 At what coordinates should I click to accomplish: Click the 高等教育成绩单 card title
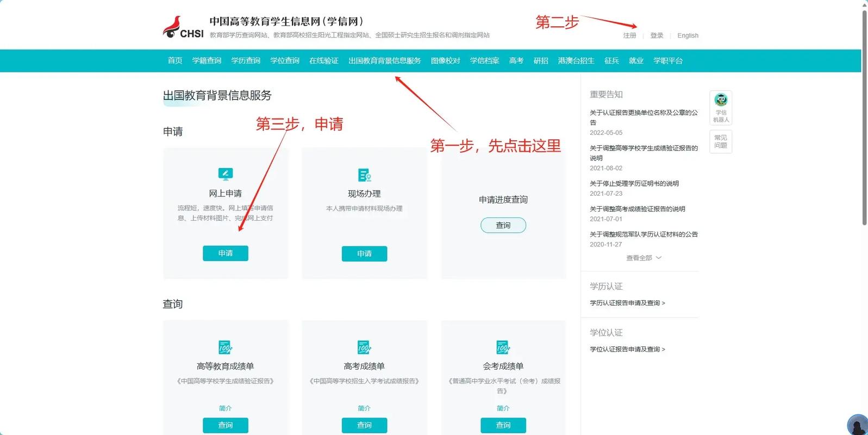tap(226, 366)
